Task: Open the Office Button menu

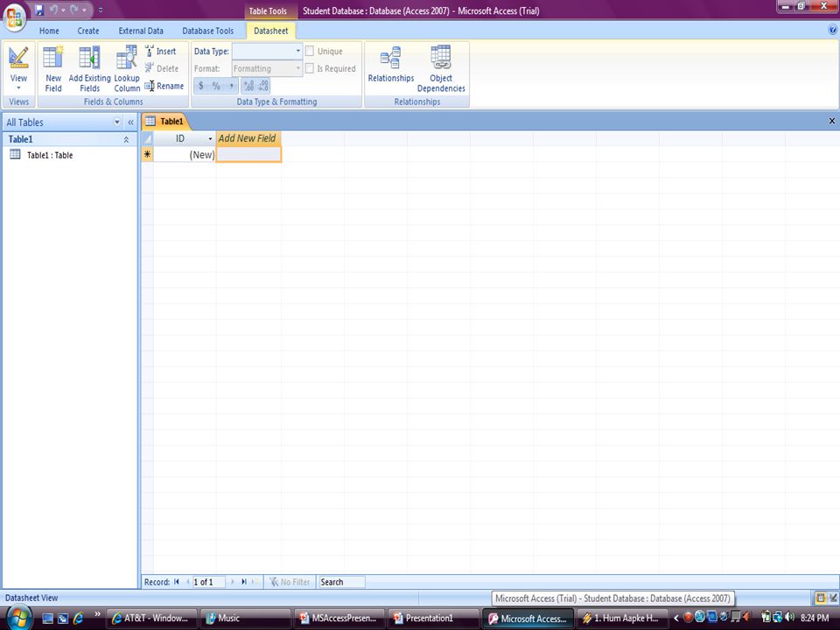Action: (x=15, y=17)
